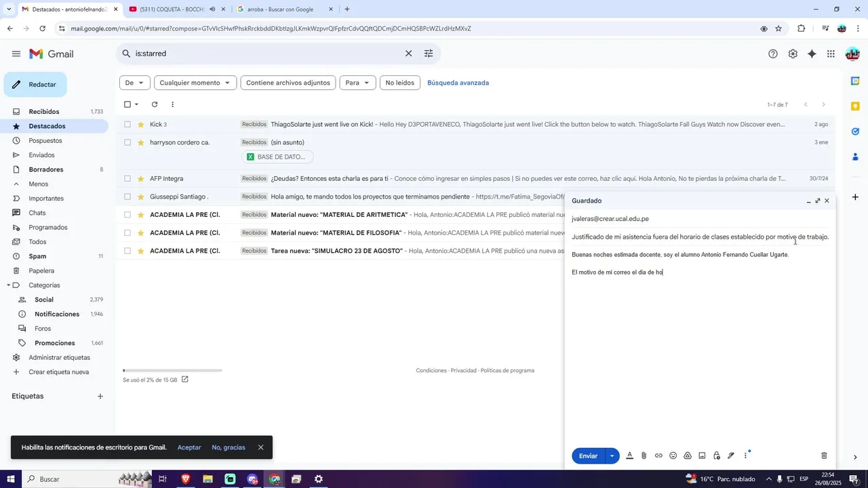Open formatting options icon in compose toolbar
Image resolution: width=868 pixels, height=488 pixels.
point(629,455)
